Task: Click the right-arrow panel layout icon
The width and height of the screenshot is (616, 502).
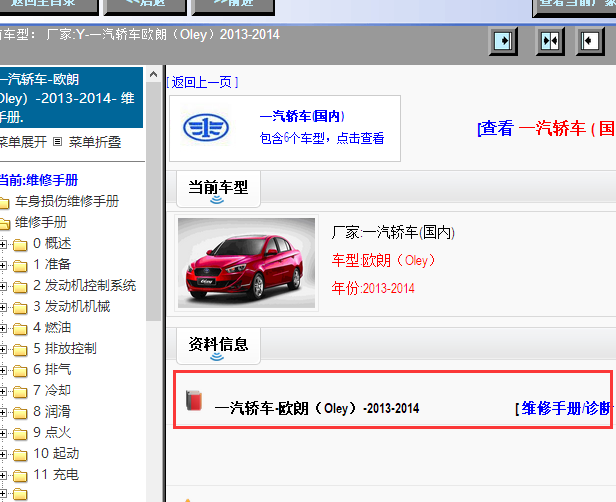Action: click(503, 41)
